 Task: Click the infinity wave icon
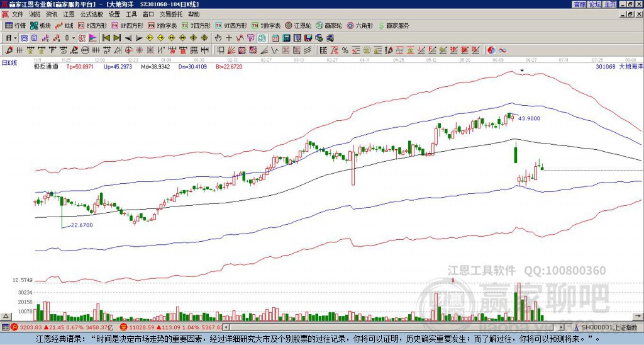502,50
